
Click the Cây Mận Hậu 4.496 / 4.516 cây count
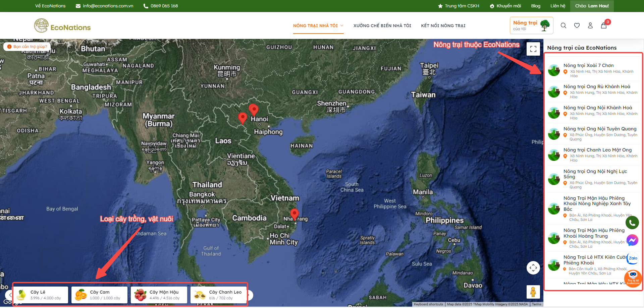164,298
